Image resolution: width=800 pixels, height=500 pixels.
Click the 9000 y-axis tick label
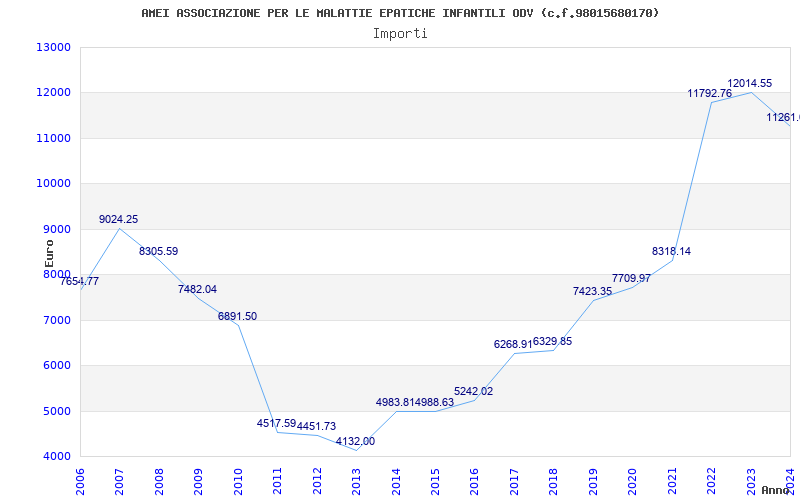coord(57,229)
